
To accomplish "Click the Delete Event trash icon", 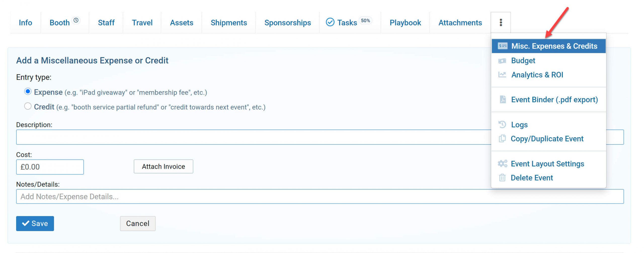I will (x=502, y=178).
